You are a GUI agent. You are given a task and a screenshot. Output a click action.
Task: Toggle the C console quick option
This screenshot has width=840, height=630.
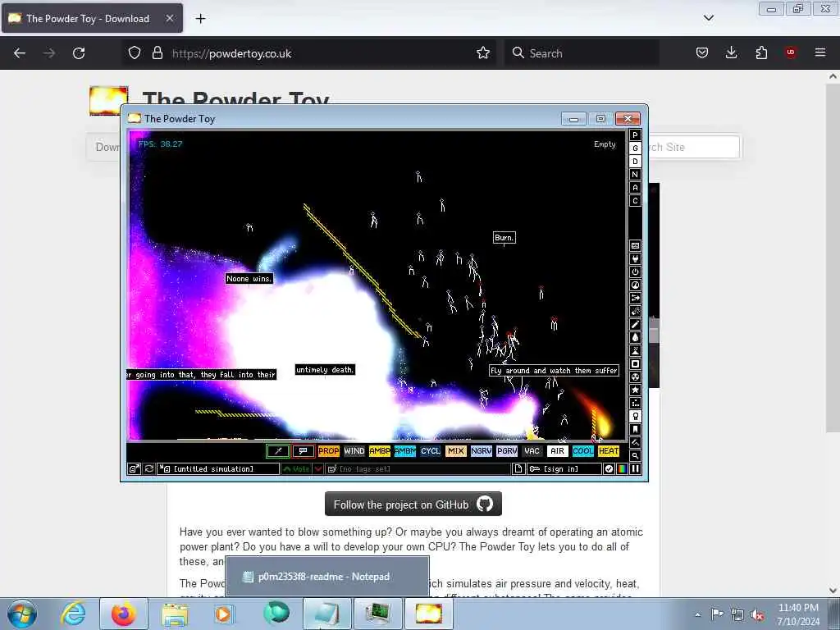[x=636, y=201]
